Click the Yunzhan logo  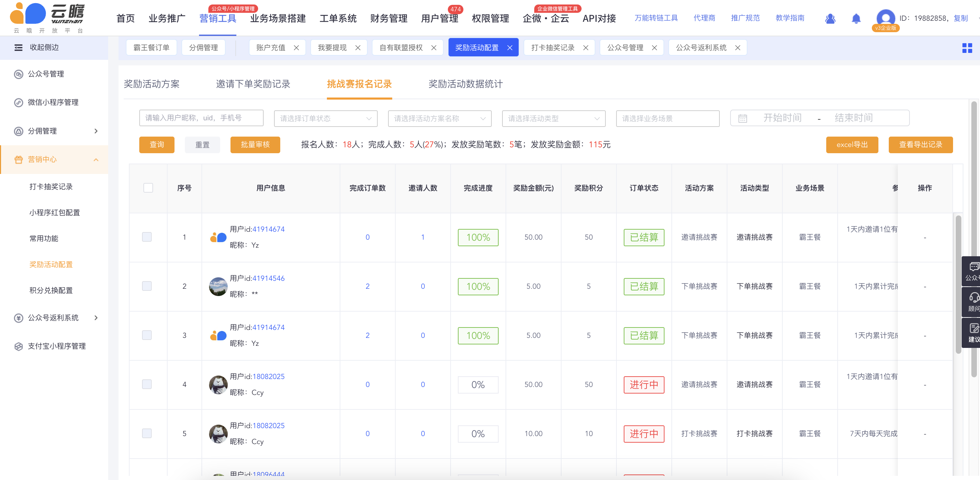(47, 18)
